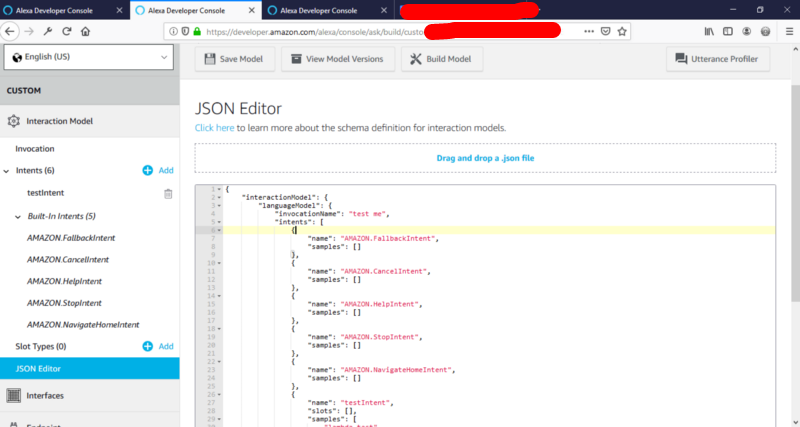
Task: Click the page vertical scrollbar thumb
Action: pyautogui.click(x=795, y=193)
